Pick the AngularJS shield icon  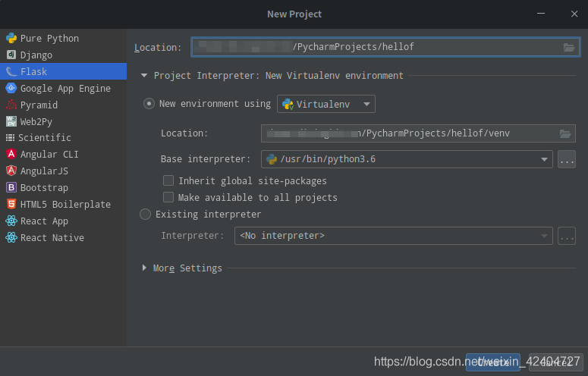(x=11, y=171)
